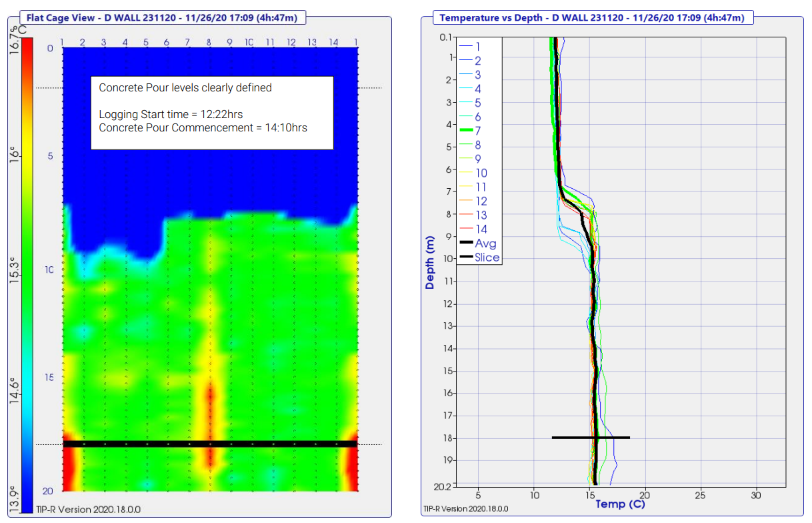Toggle wire 9 label in the legend
Viewport: 812px width, 523px height.
[478, 159]
